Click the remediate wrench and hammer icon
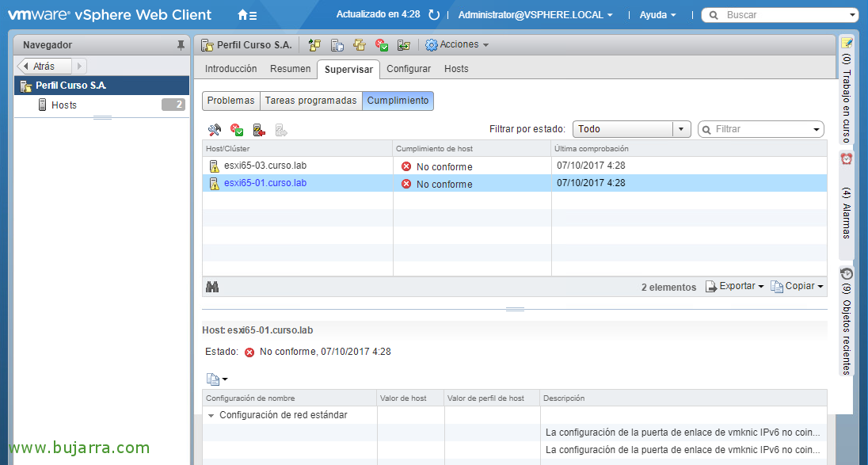 pyautogui.click(x=215, y=130)
